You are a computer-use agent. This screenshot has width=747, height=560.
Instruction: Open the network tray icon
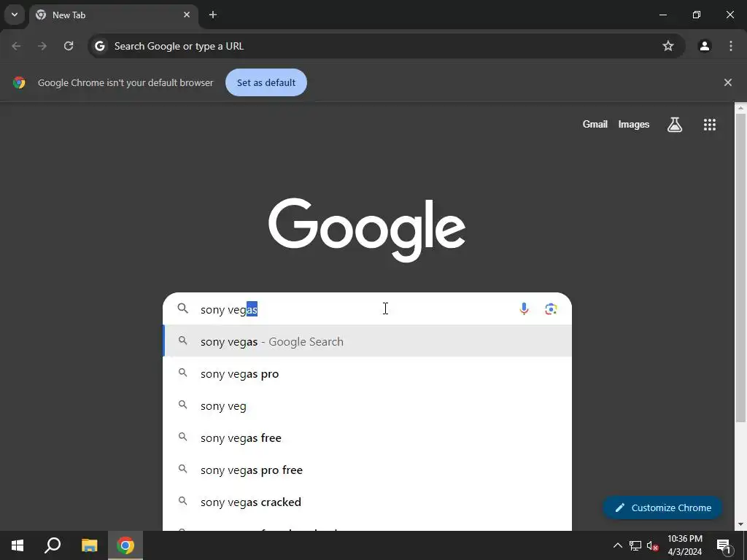point(635,545)
